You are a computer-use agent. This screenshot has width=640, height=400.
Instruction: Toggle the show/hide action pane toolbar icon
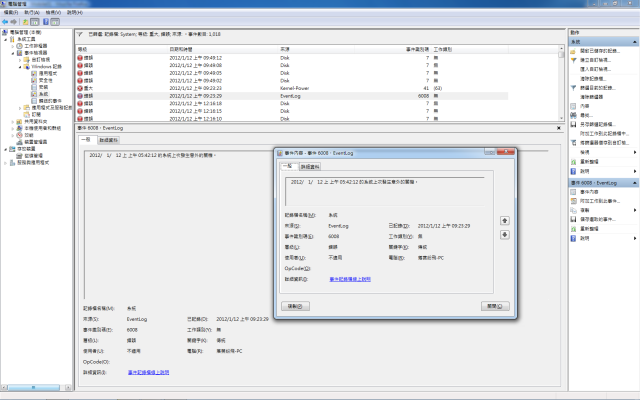(x=55, y=22)
